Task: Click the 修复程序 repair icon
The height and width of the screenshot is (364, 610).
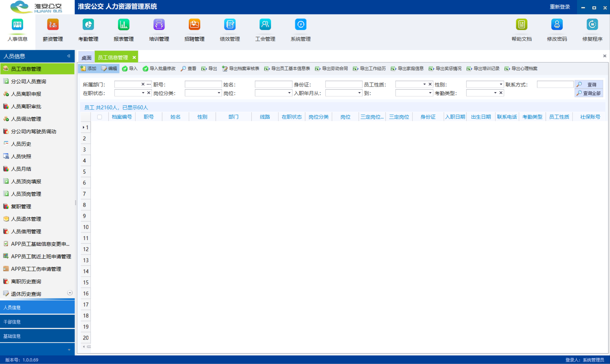Action: tap(592, 25)
